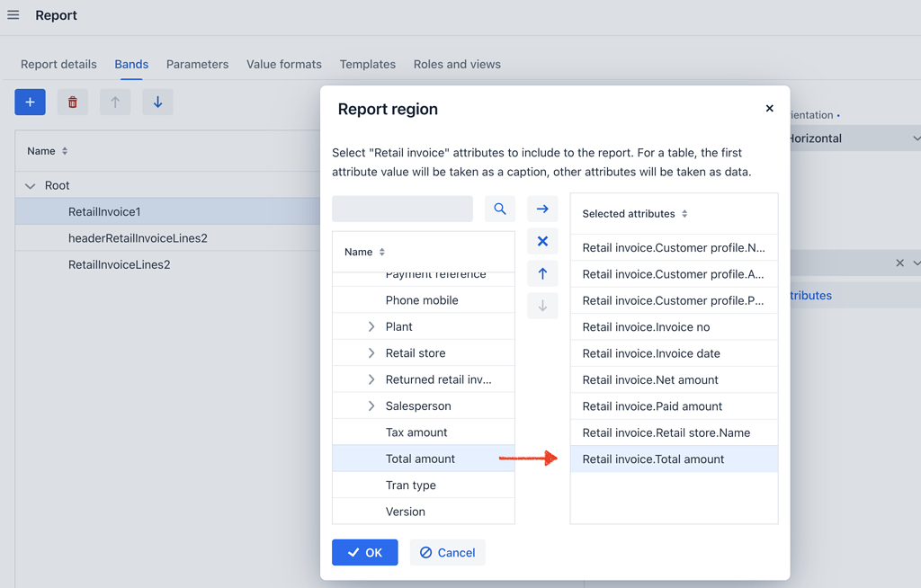Confirm with the OK button
Image resolution: width=921 pixels, height=588 pixels.
point(365,553)
